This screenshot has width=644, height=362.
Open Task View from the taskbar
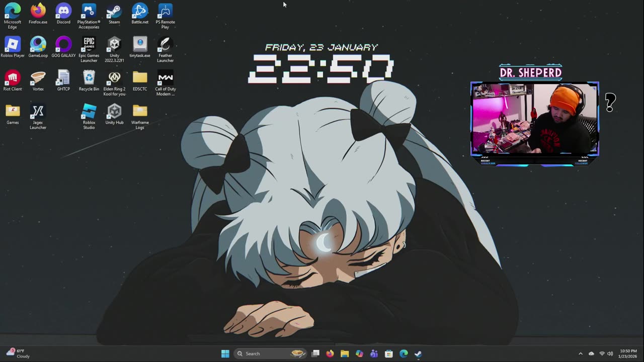click(315, 353)
